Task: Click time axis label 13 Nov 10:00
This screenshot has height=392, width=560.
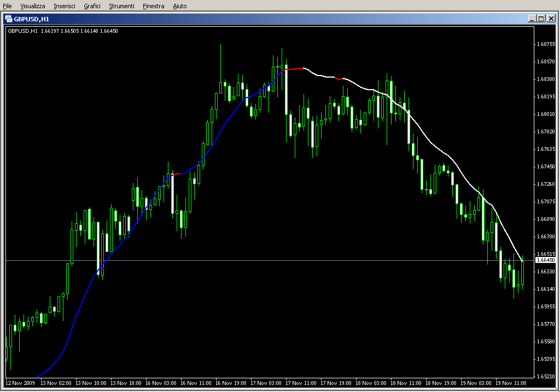Action: [x=91, y=383]
